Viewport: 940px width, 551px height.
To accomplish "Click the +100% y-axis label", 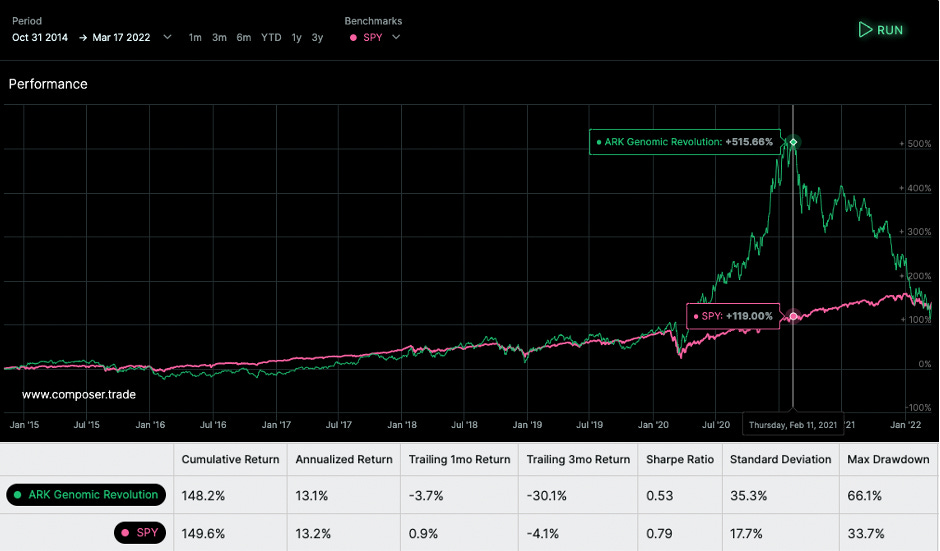I will click(915, 320).
